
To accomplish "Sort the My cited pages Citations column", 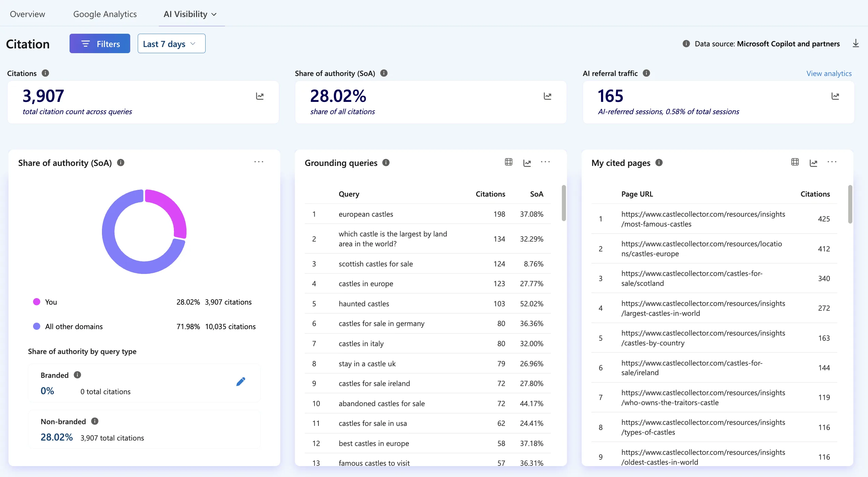I will point(815,194).
